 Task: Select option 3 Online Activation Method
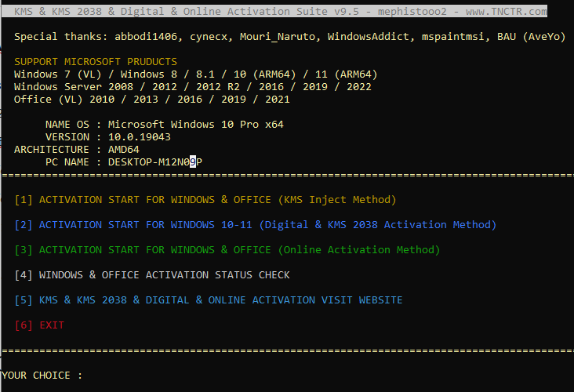(227, 250)
